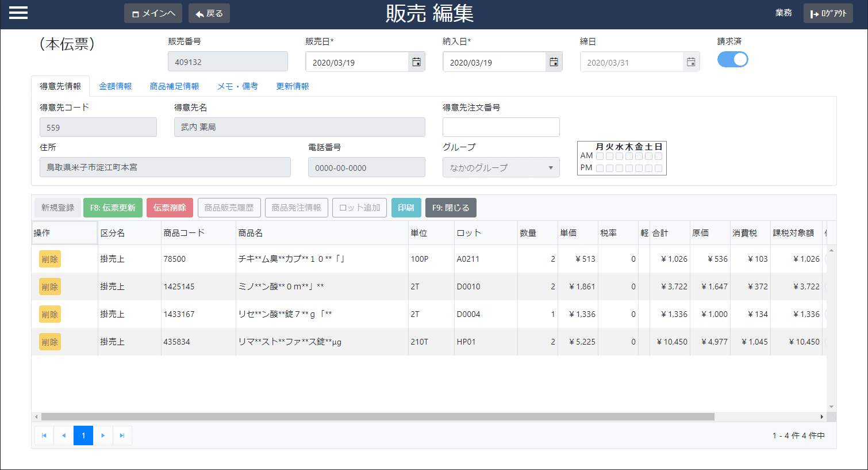Go to next page of results
Screen dimensions: 868x470
click(x=103, y=435)
